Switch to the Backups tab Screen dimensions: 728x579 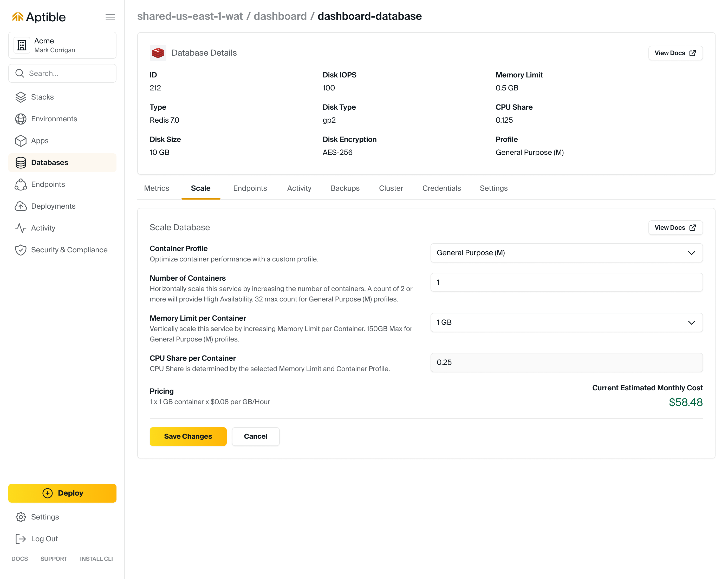coord(345,188)
